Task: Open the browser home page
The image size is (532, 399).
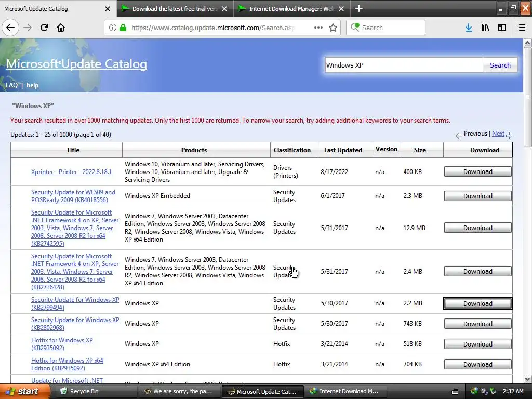Action: tap(61, 28)
